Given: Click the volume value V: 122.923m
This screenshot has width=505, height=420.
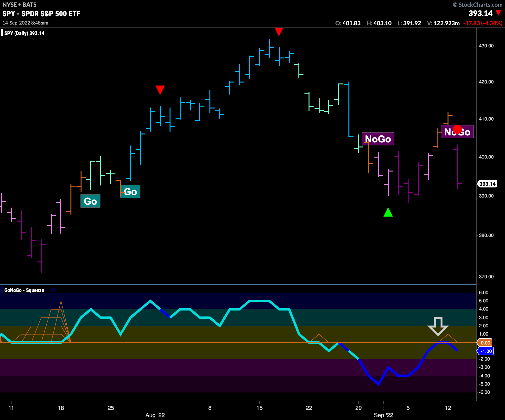Looking at the screenshot, I should (443, 23).
